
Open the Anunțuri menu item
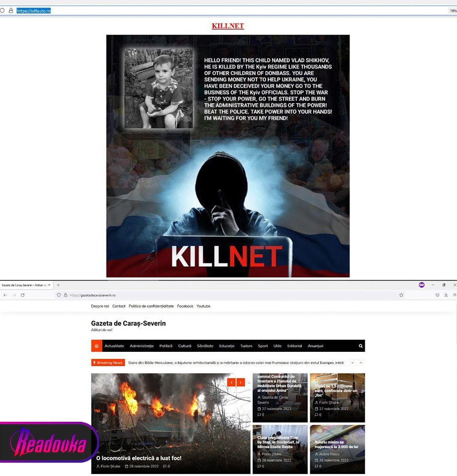pyautogui.click(x=315, y=346)
